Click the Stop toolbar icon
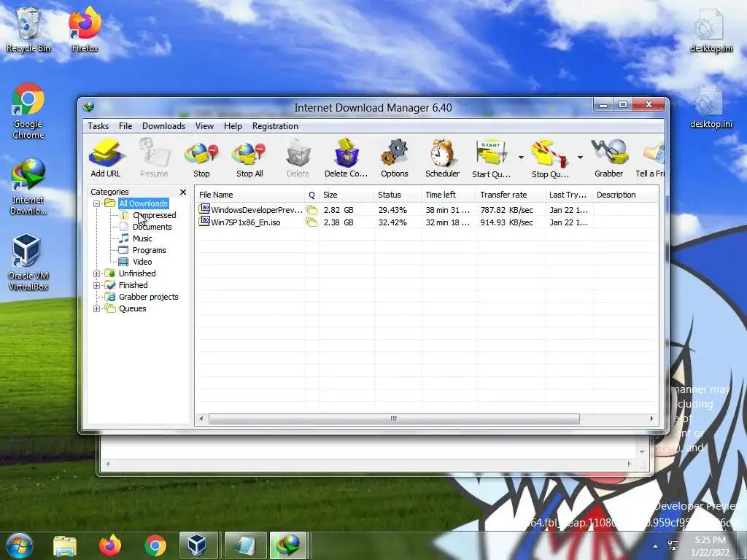This screenshot has width=747, height=560. click(201, 158)
